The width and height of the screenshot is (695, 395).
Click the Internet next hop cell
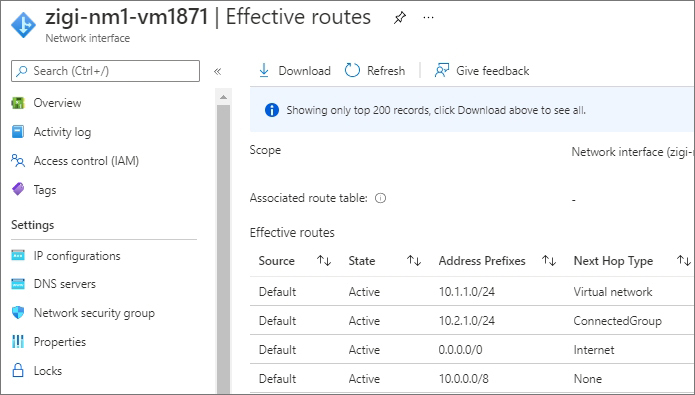tap(594, 350)
